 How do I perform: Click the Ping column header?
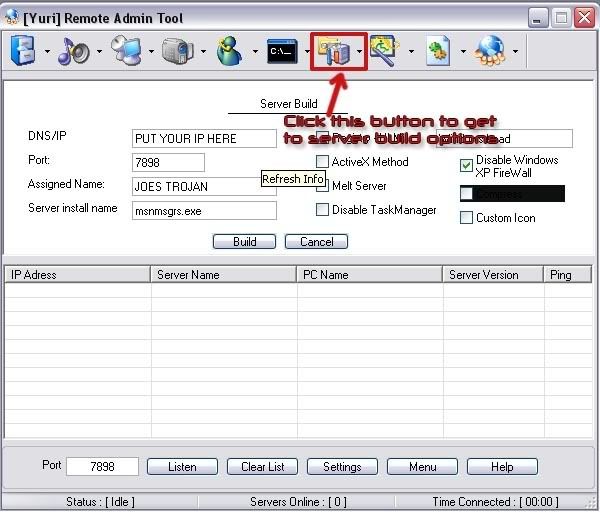(x=560, y=275)
